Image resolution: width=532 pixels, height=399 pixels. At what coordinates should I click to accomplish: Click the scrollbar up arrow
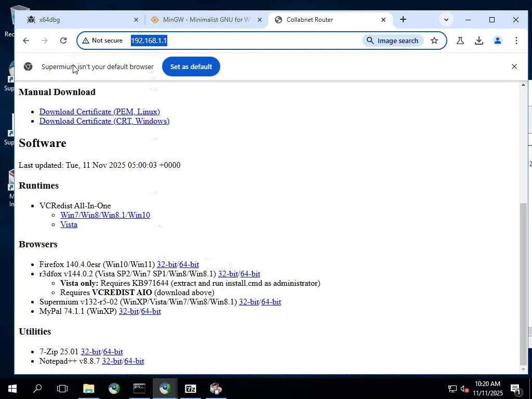[524, 85]
